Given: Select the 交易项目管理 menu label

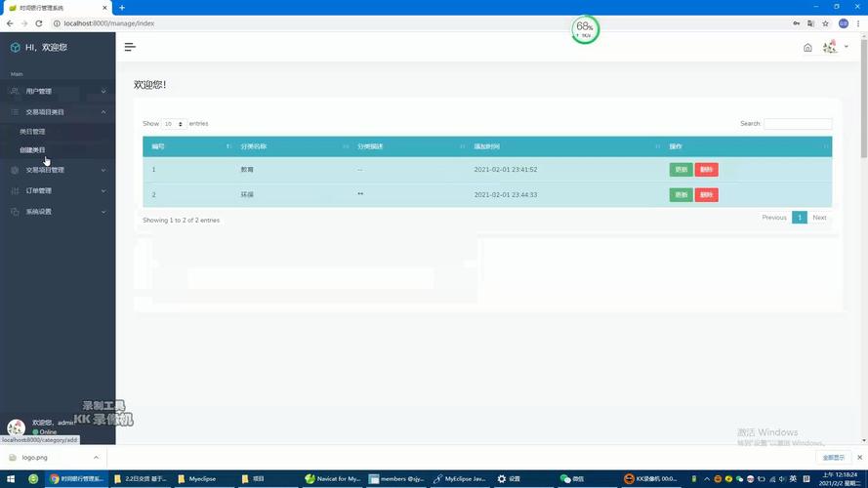Looking at the screenshot, I should [x=45, y=170].
